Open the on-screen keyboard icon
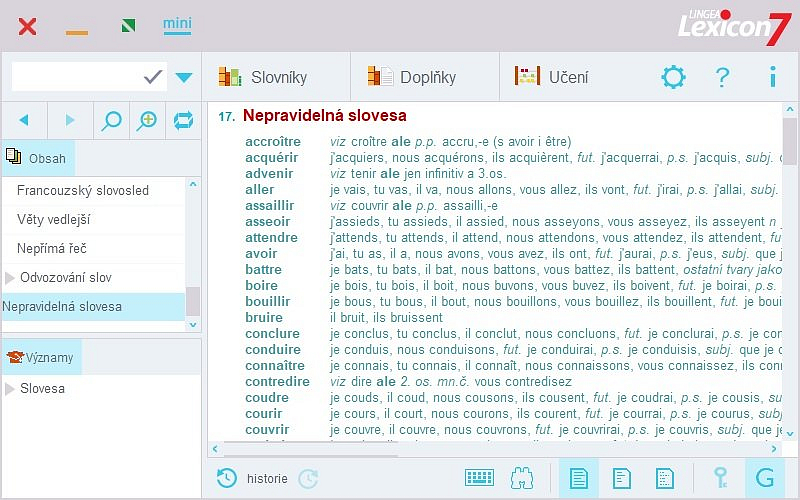This screenshot has height=500, width=800. point(479,478)
